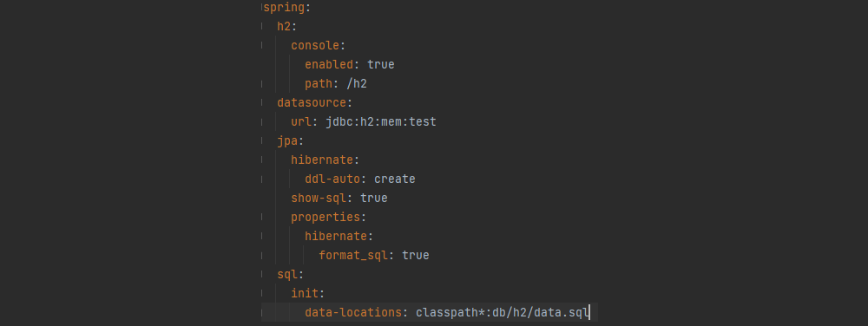Image resolution: width=868 pixels, height=326 pixels.
Task: Fold the jpa section using gutter marker
Action: click(x=262, y=141)
